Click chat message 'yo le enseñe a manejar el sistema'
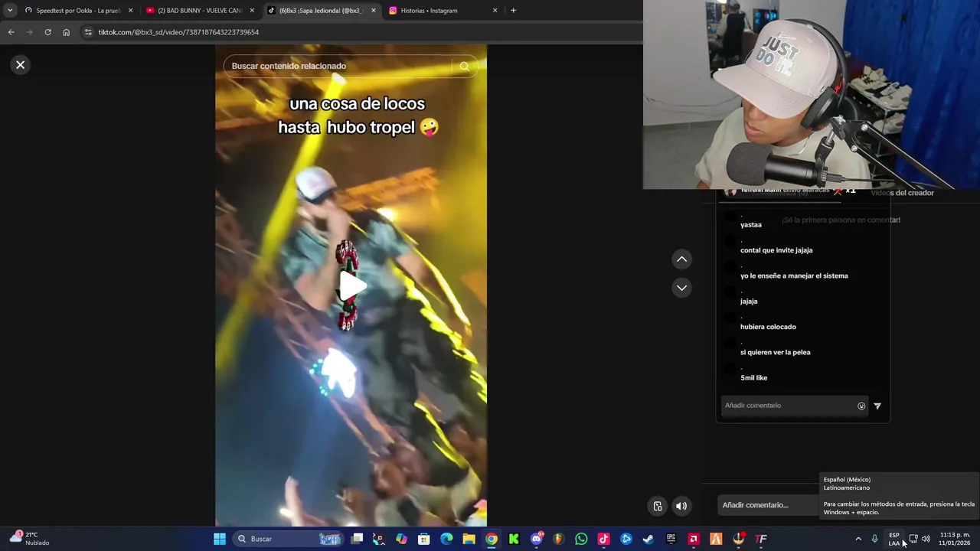The height and width of the screenshot is (551, 980). click(794, 275)
